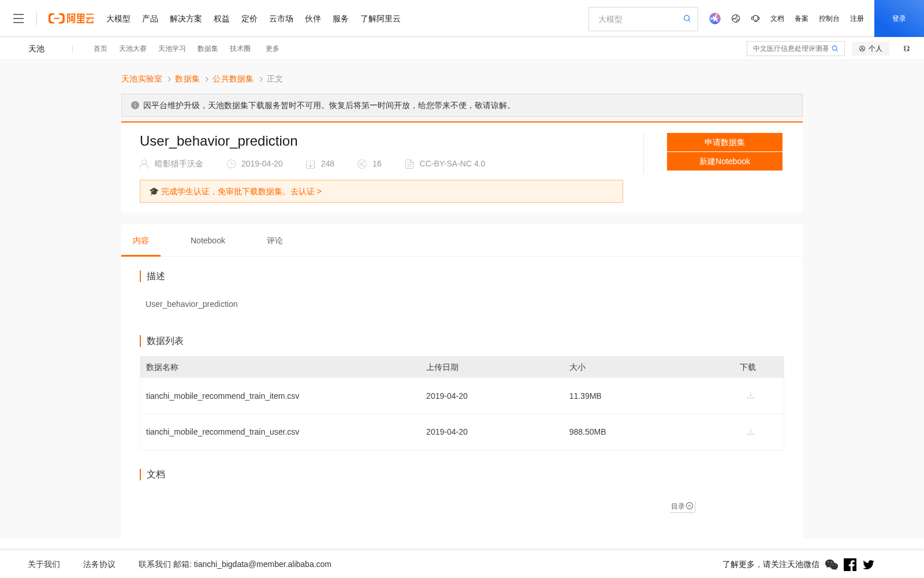Open the 云市场 top menu item
This screenshot has height=578, width=924.
tap(281, 18)
